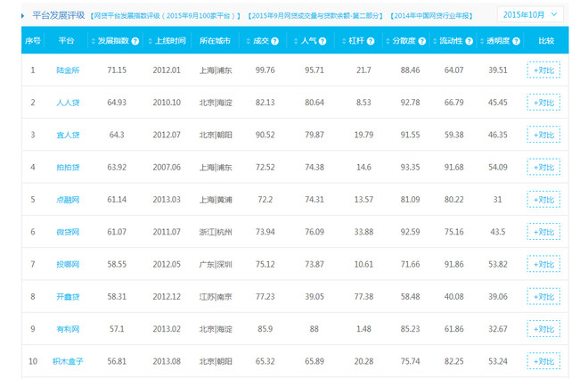The image size is (588, 379).
Task: Add 微贷网 to comparison with +对比
Action: click(x=543, y=232)
